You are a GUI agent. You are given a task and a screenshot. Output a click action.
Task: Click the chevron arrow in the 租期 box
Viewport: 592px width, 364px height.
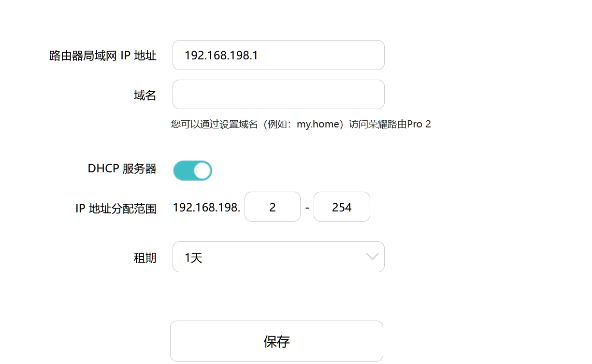coord(372,257)
